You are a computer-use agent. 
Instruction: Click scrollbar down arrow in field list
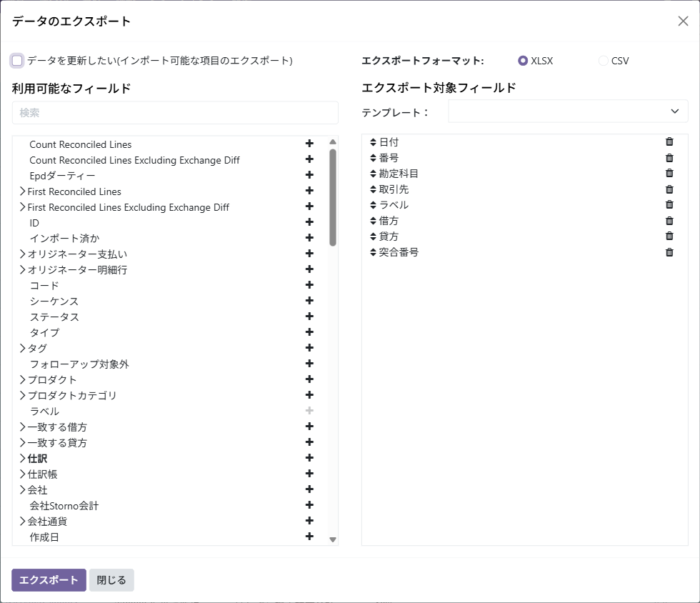(x=333, y=539)
